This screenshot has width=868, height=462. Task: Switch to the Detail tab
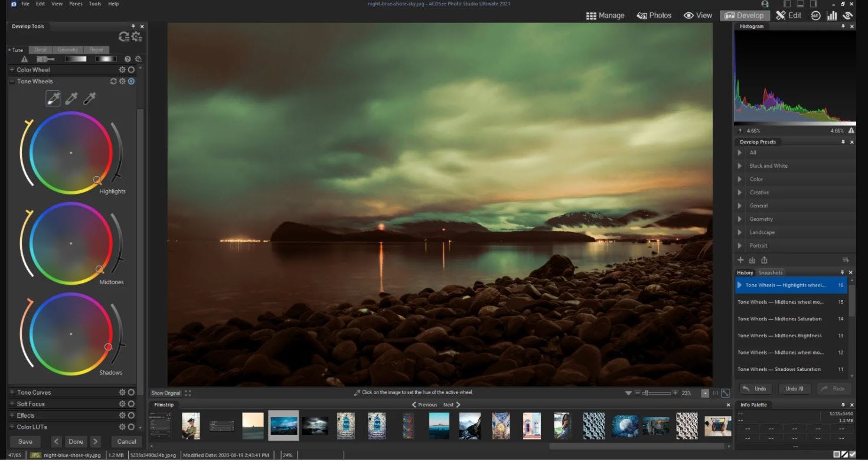(x=40, y=50)
